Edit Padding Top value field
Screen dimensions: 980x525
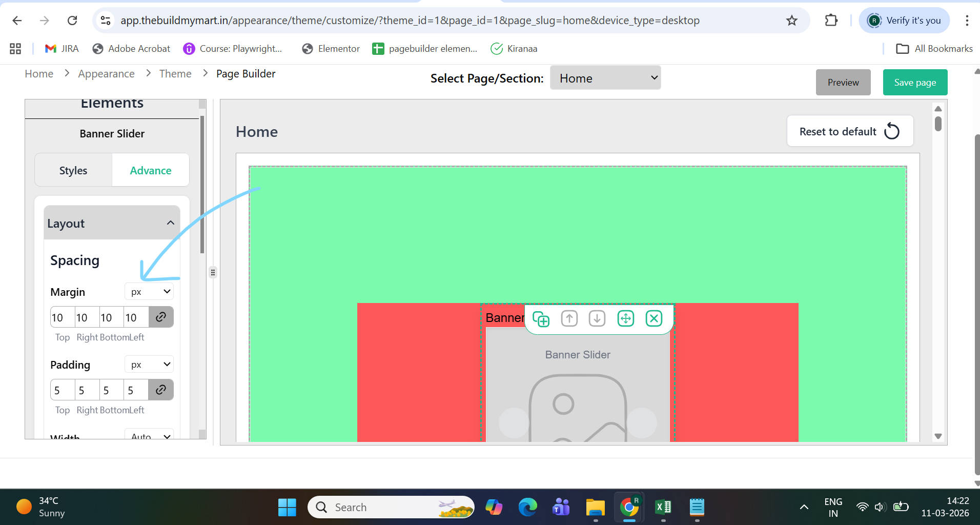click(63, 390)
